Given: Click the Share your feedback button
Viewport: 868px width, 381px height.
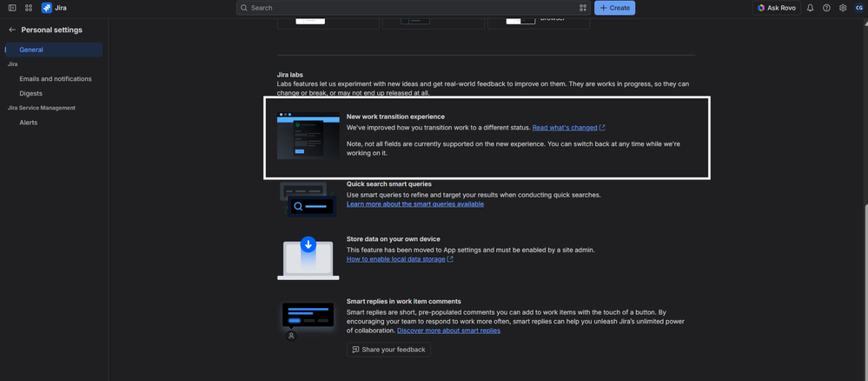Looking at the screenshot, I should (388, 350).
